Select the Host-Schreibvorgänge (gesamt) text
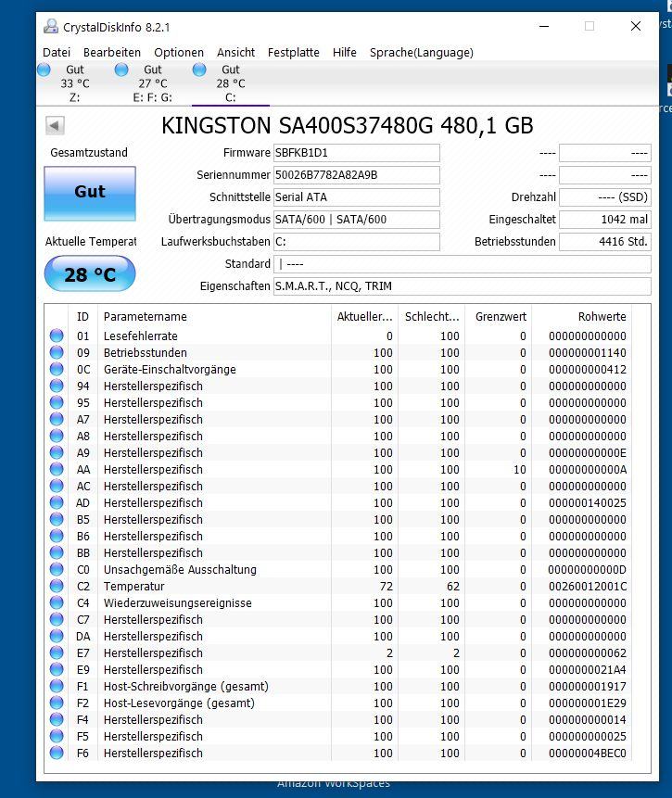Image resolution: width=672 pixels, height=798 pixels. pos(185,686)
